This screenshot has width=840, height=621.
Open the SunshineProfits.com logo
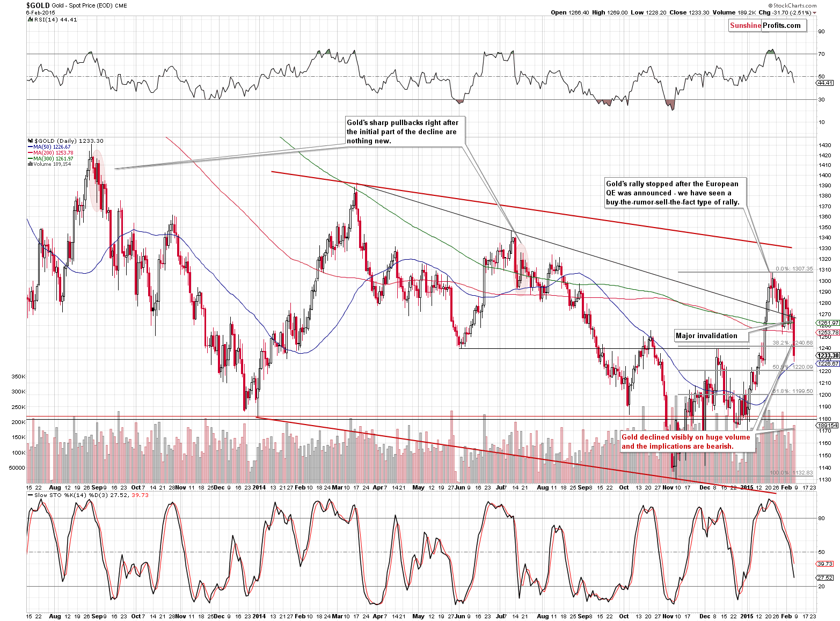pyautogui.click(x=766, y=25)
